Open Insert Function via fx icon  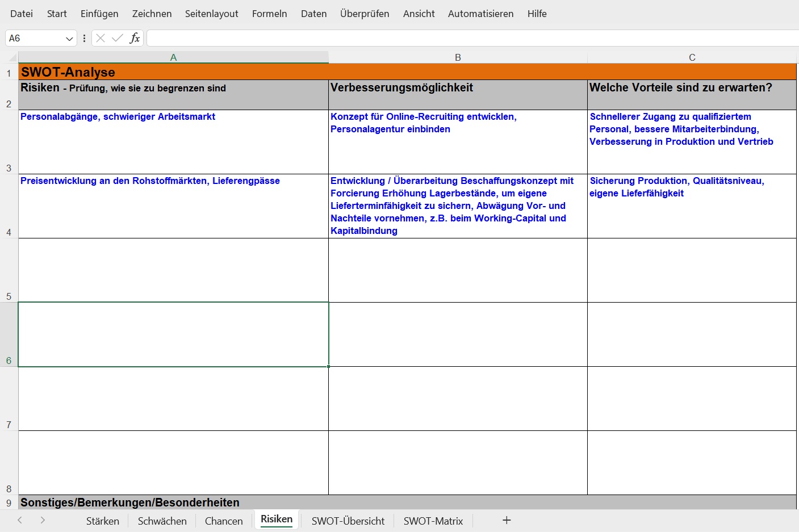[135, 38]
